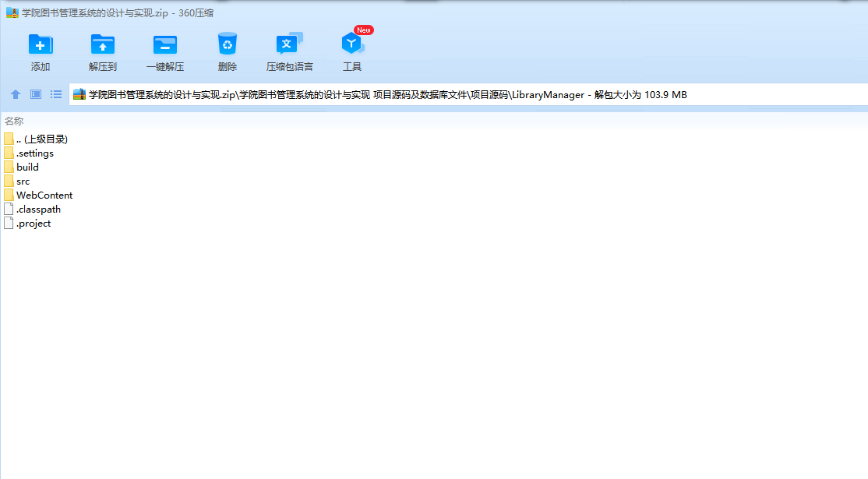
Task: Switch to the list view mode
Action: [56, 94]
